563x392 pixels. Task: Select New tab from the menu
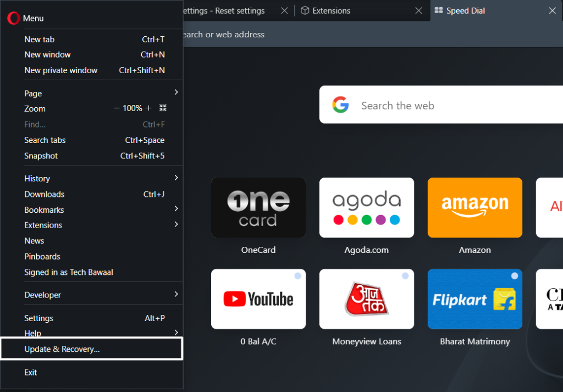click(92, 40)
